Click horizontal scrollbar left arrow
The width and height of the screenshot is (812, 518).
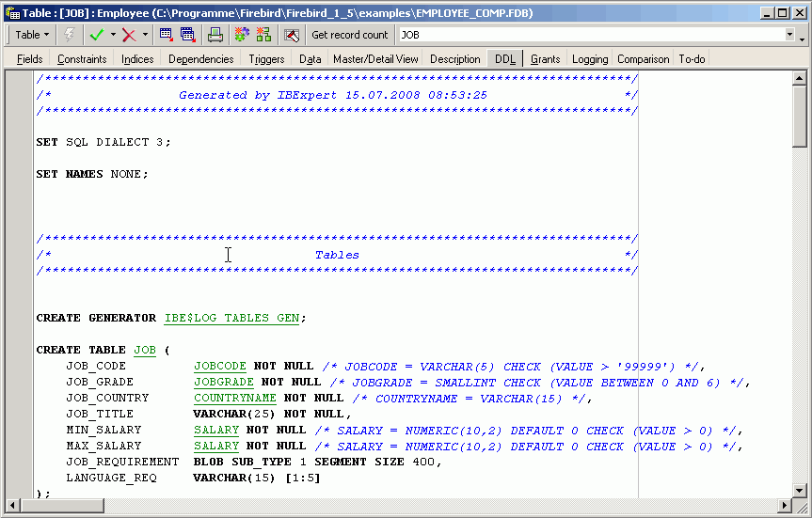pos(12,505)
